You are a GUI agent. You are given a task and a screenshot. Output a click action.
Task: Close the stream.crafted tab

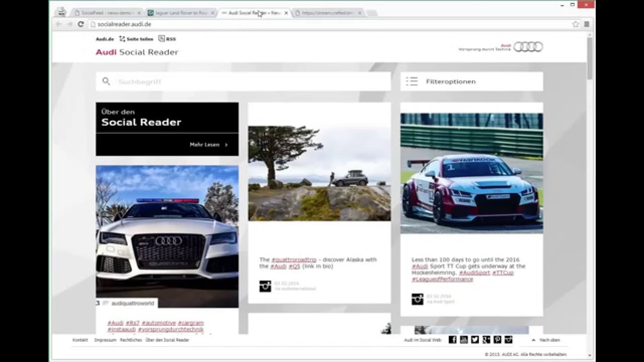pyautogui.click(x=360, y=13)
